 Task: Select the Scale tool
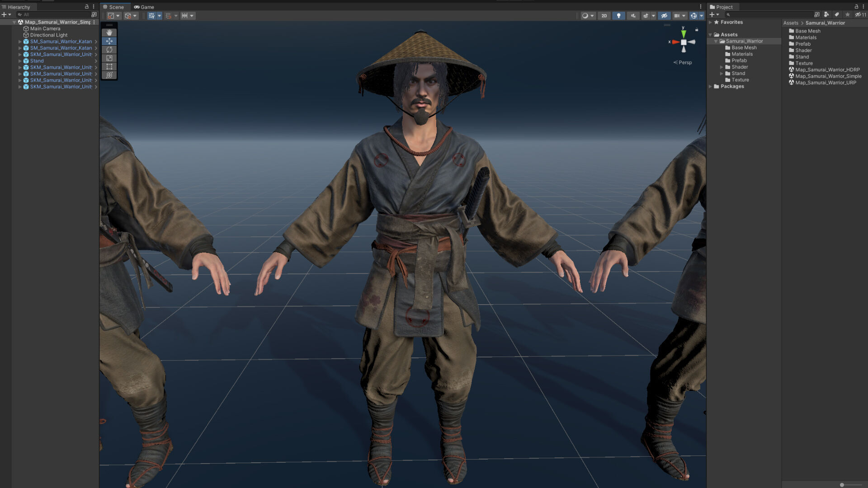[109, 58]
